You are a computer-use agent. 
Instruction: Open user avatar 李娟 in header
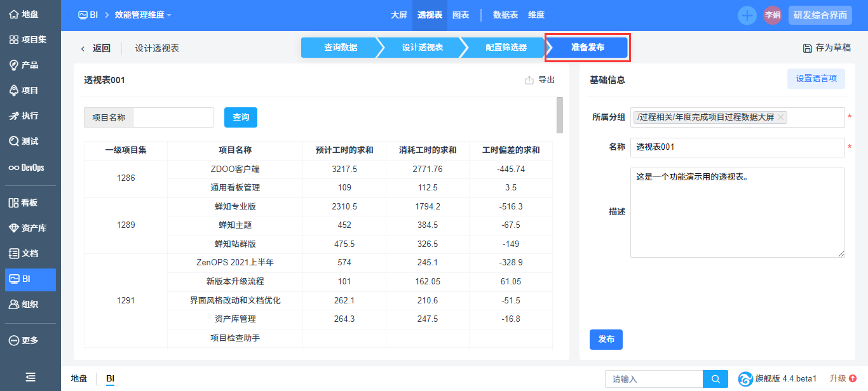772,15
